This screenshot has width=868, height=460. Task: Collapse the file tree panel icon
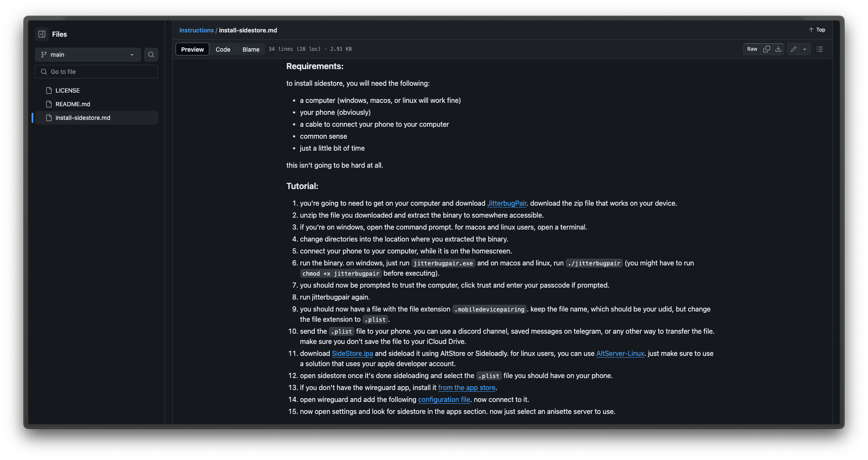[42, 34]
